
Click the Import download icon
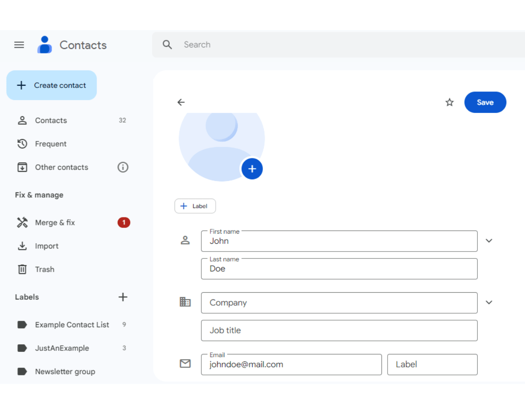point(22,246)
